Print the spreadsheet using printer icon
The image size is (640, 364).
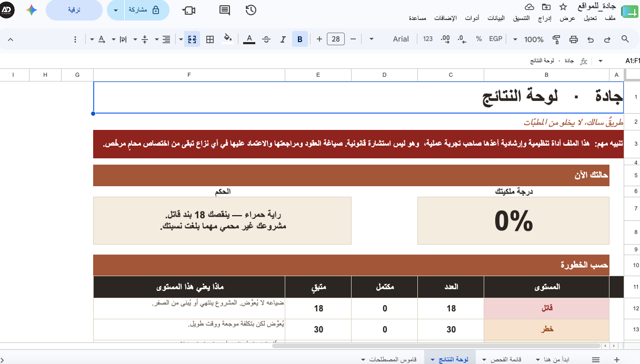click(574, 39)
